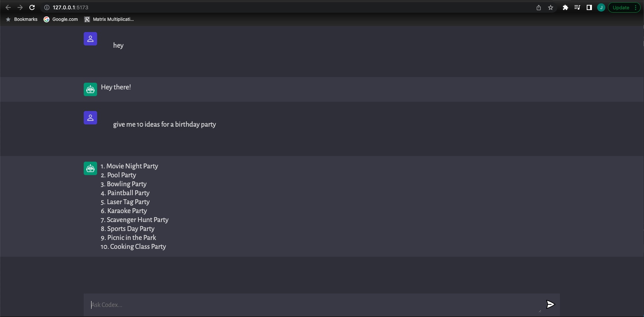Click the bot avatar beside the party ideas list
The height and width of the screenshot is (317, 644).
[x=90, y=168]
